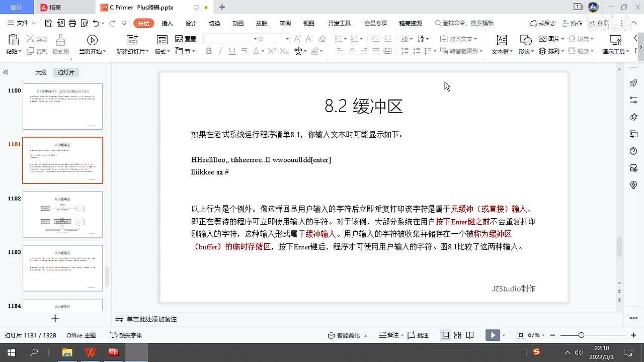Select the 大纲 outline panel tab

(41, 72)
